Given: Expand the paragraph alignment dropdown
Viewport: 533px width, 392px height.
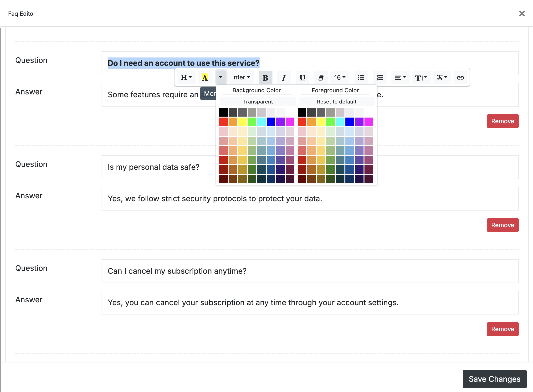Looking at the screenshot, I should pos(400,78).
